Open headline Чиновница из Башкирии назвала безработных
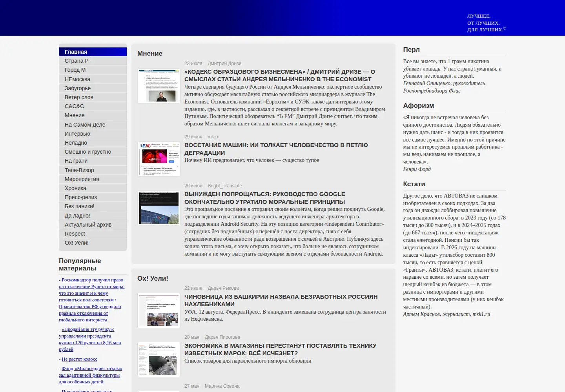 (281, 300)
